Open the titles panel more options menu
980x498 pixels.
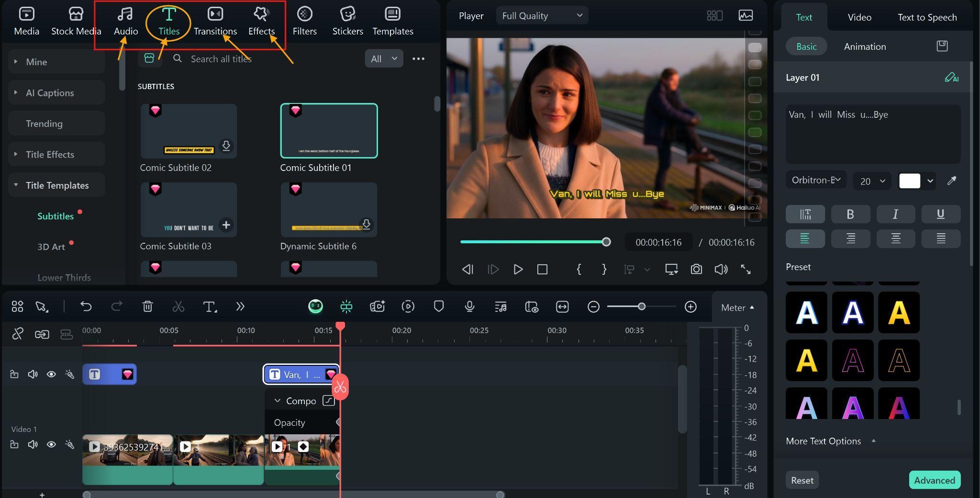pos(418,58)
